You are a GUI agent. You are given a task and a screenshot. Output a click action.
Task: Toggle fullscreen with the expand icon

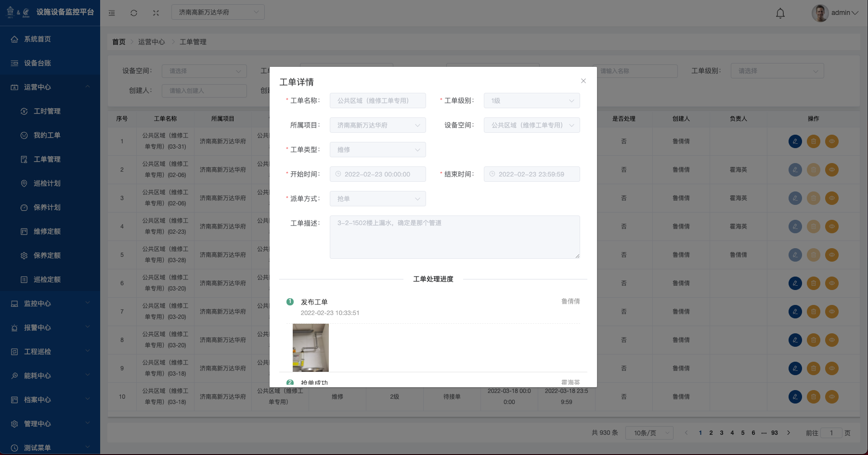click(156, 13)
